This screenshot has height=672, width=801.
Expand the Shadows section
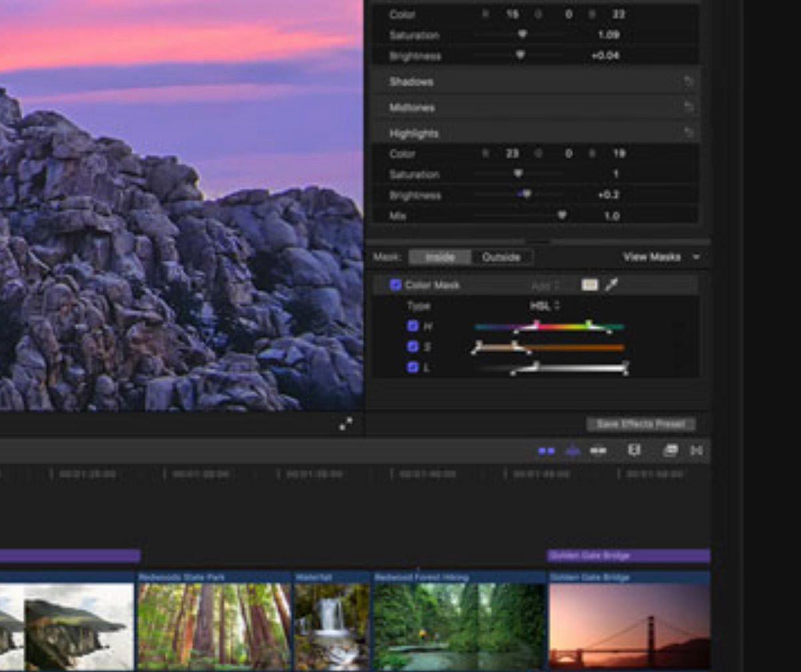tap(411, 82)
